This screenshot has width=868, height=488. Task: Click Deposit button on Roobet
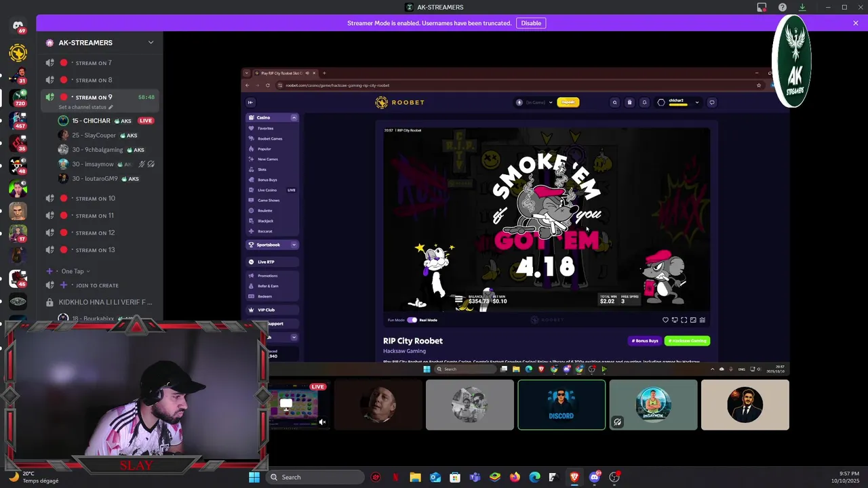568,102
